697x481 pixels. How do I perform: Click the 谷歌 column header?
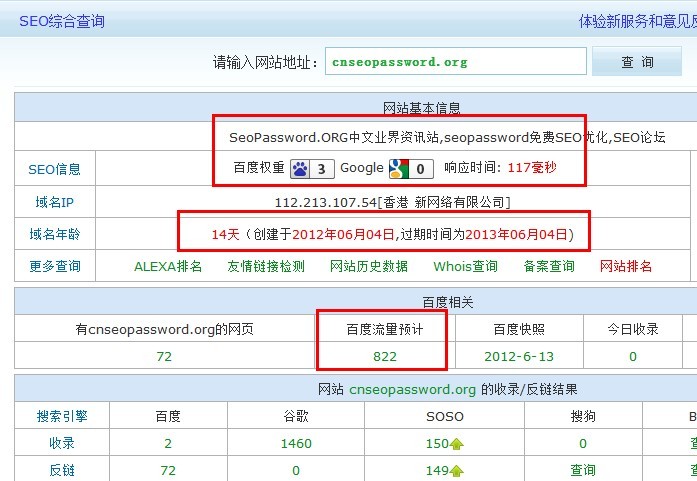pos(296,417)
